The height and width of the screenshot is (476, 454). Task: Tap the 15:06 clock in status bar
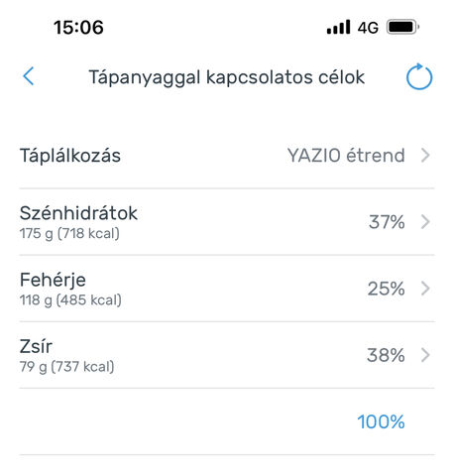click(78, 27)
